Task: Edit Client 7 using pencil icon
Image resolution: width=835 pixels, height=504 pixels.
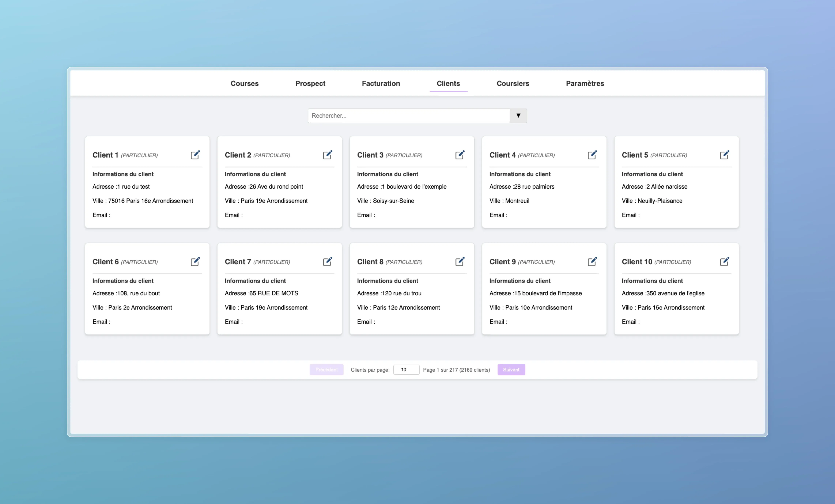Action: [327, 262]
